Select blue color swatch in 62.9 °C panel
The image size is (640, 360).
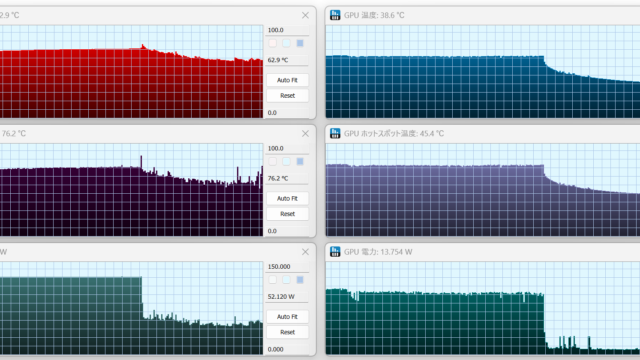coord(300,43)
